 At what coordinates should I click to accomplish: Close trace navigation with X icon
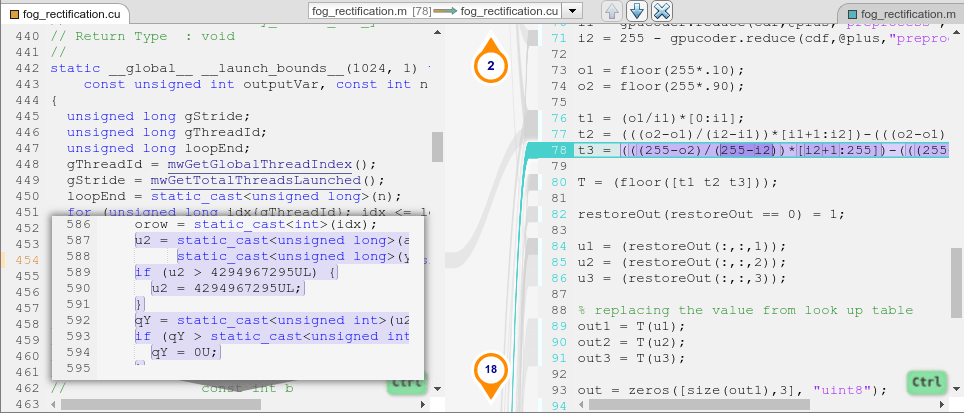point(661,11)
